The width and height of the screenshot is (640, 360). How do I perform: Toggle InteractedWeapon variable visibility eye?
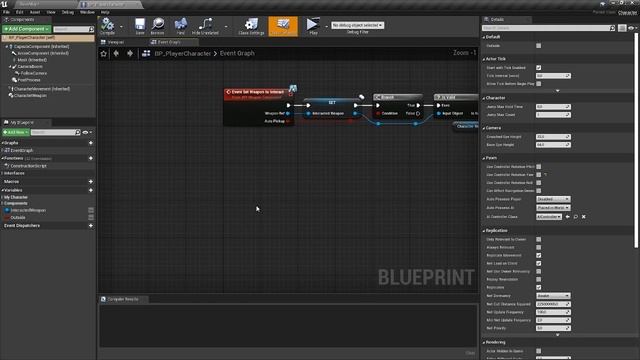click(91, 210)
